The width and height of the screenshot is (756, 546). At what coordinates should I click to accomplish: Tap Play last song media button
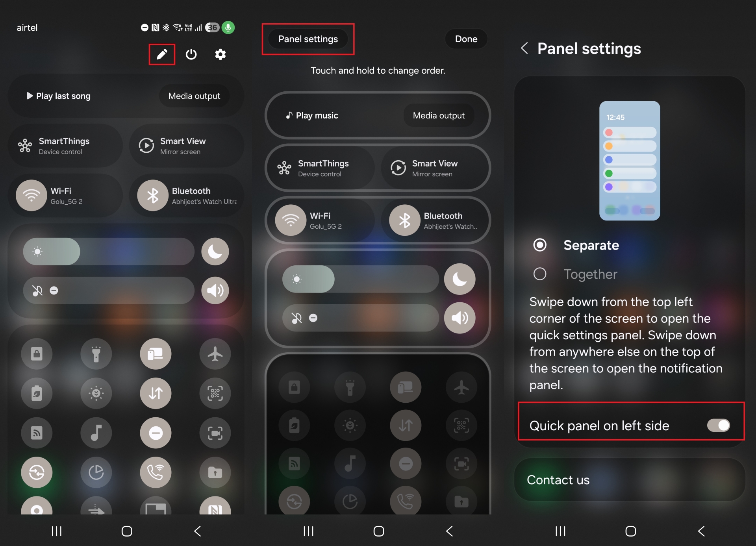[x=59, y=96]
